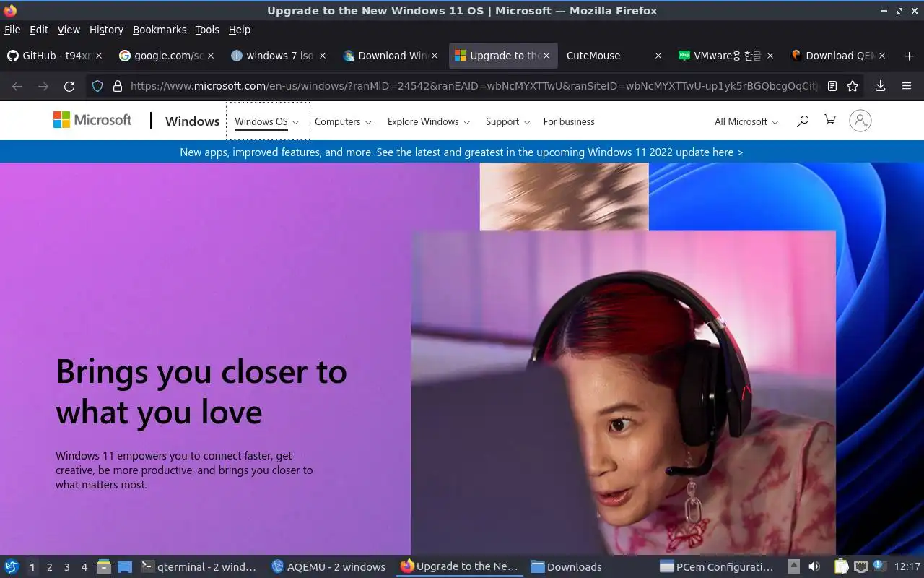Open the shopping cart icon
924x578 pixels.
pyautogui.click(x=830, y=120)
